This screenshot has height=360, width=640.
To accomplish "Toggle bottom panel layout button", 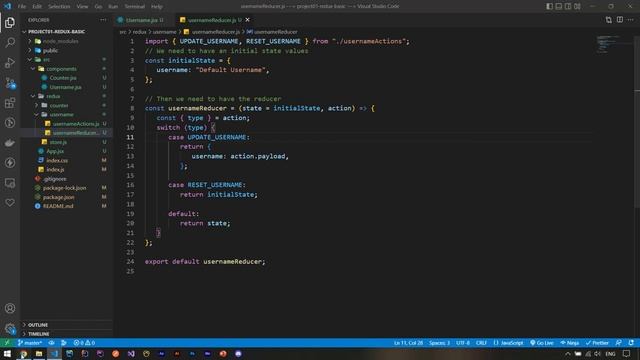I will [x=559, y=6].
